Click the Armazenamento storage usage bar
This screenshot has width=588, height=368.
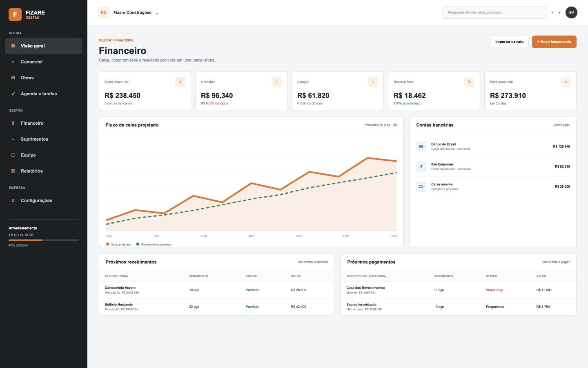[44, 240]
